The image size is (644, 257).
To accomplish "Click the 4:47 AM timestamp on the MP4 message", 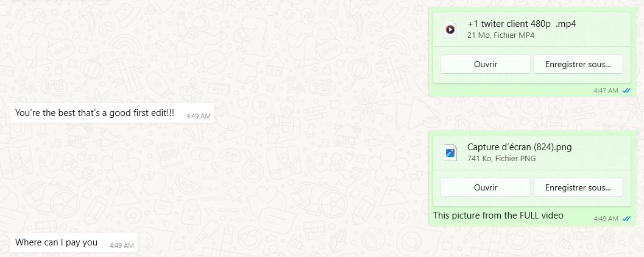I will click(606, 90).
